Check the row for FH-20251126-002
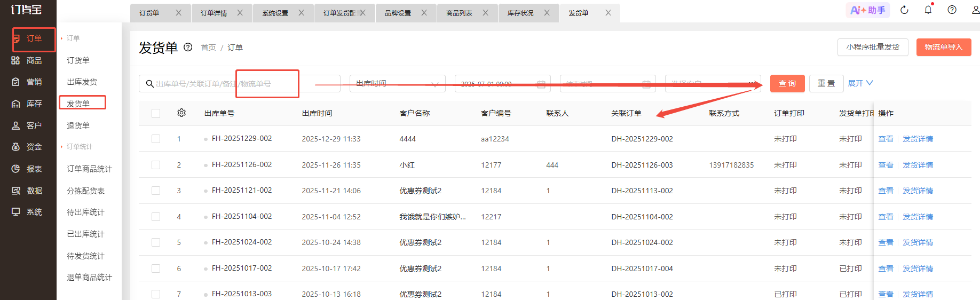 pyautogui.click(x=156, y=165)
